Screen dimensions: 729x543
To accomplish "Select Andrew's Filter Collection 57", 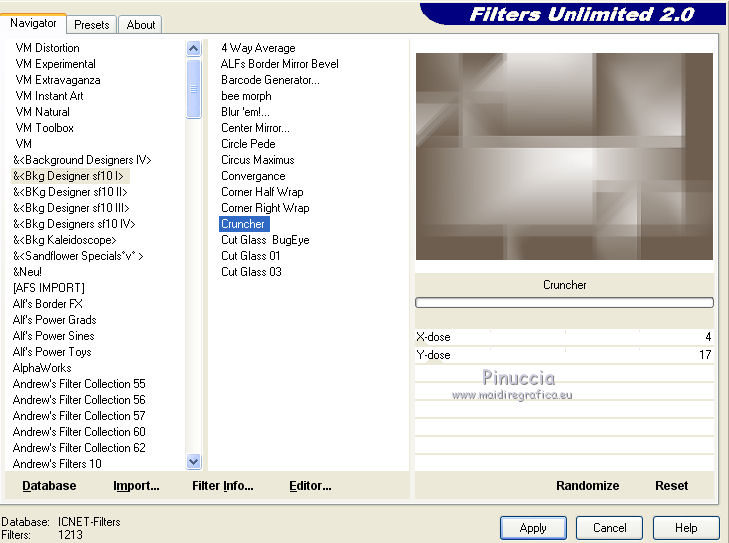I will (79, 416).
